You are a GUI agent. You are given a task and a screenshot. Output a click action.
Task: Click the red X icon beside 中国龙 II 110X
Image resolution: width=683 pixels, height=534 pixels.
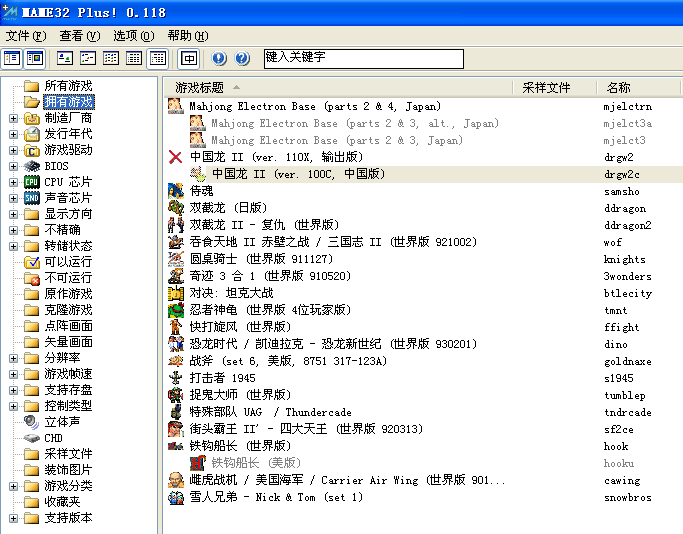[x=176, y=157]
